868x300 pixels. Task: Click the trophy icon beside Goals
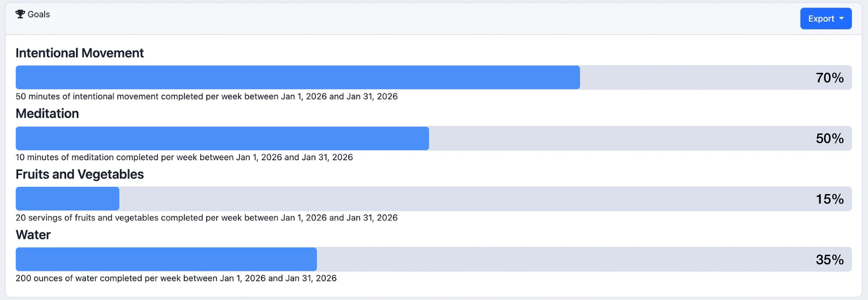[20, 14]
